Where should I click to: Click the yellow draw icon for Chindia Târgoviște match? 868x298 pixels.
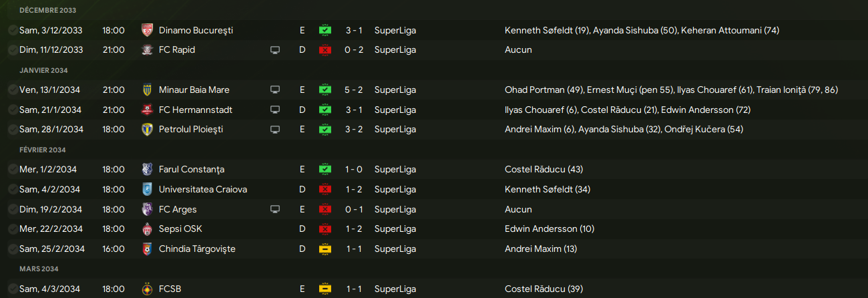[325, 249]
